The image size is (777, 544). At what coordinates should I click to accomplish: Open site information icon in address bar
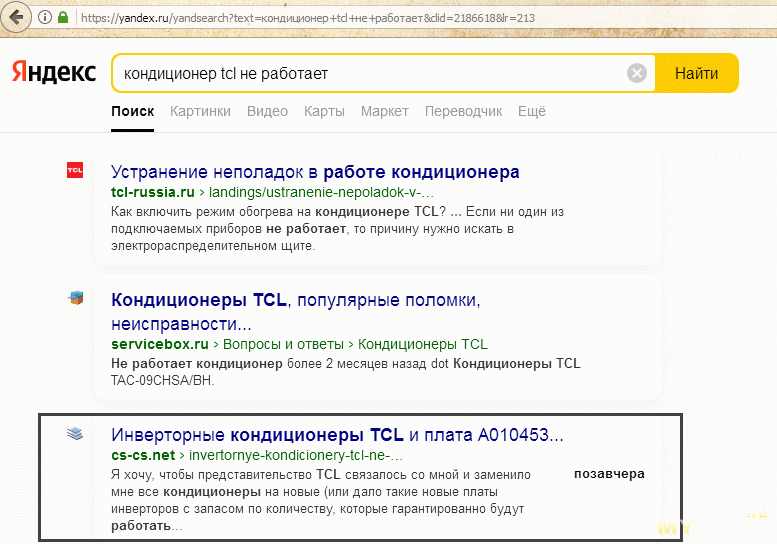click(45, 18)
